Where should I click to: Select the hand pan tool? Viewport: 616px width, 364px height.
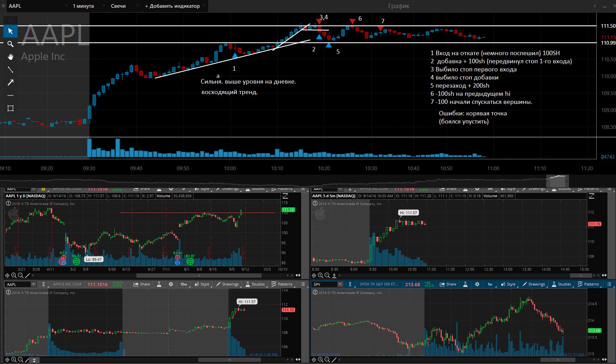click(10, 57)
